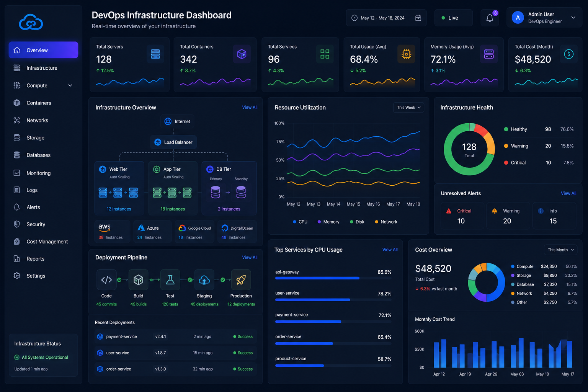The width and height of the screenshot is (588, 392).
Task: Click the Web Tier icon
Action: (x=103, y=169)
